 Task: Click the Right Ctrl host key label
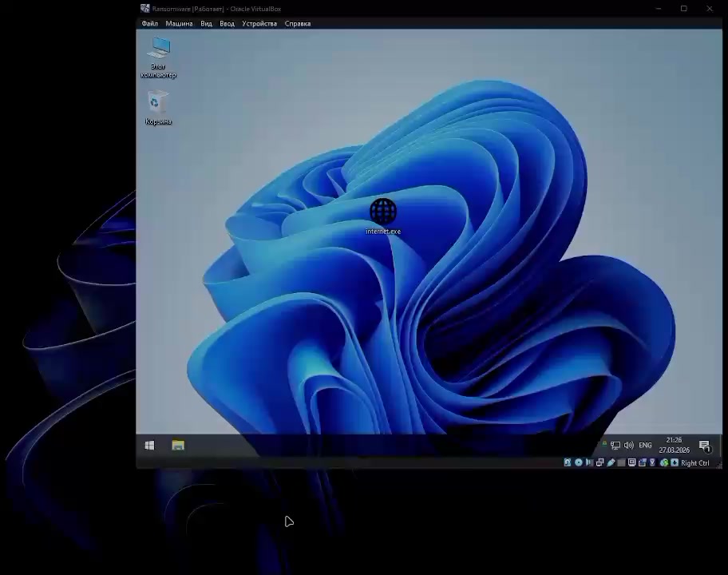[695, 463]
